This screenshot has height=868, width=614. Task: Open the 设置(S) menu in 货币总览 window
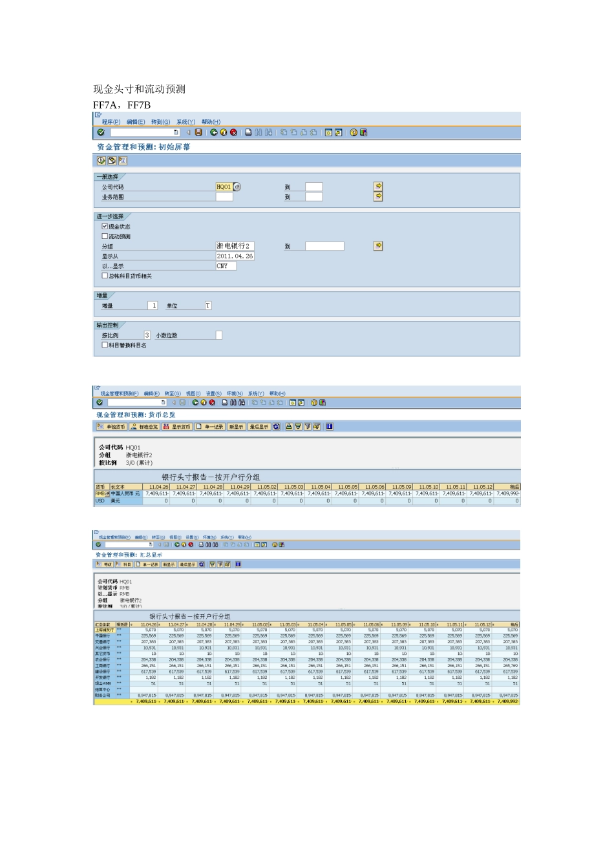[x=213, y=393]
